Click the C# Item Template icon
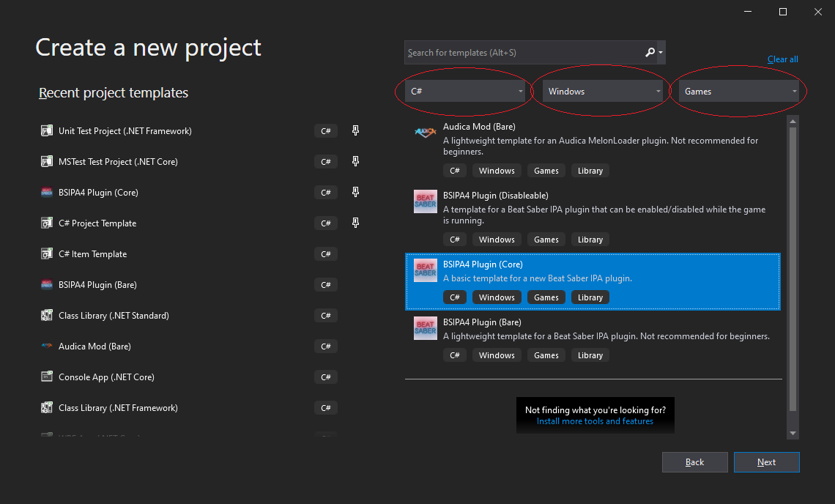The height and width of the screenshot is (504, 835). tap(47, 253)
